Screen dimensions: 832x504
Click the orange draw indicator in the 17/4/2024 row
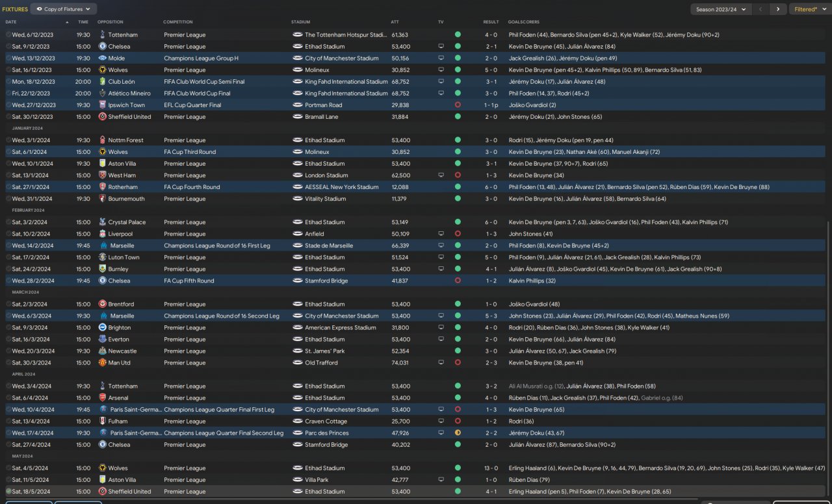[458, 433]
